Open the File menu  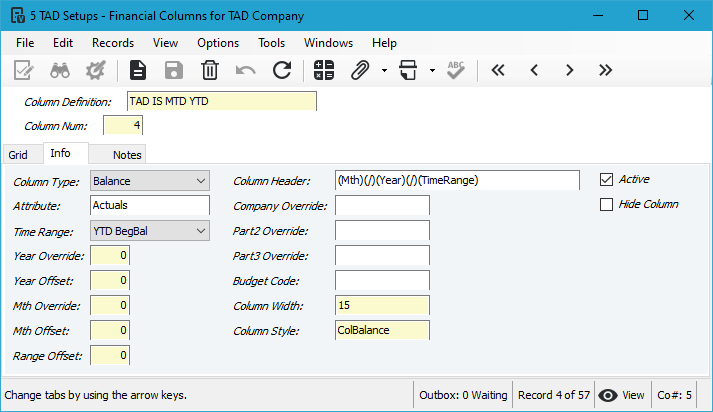tap(25, 43)
